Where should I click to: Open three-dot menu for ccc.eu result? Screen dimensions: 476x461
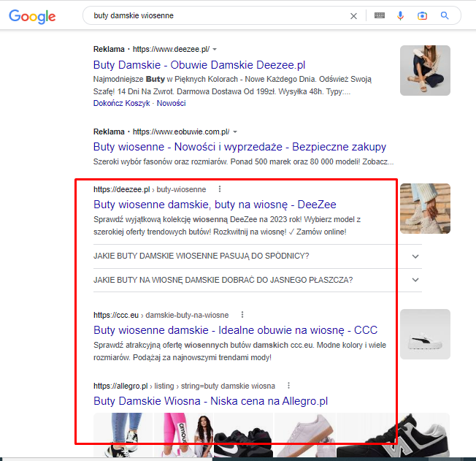(x=242, y=315)
